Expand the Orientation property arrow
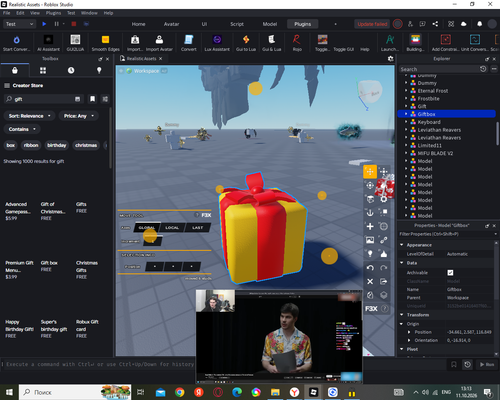 [x=409, y=340]
